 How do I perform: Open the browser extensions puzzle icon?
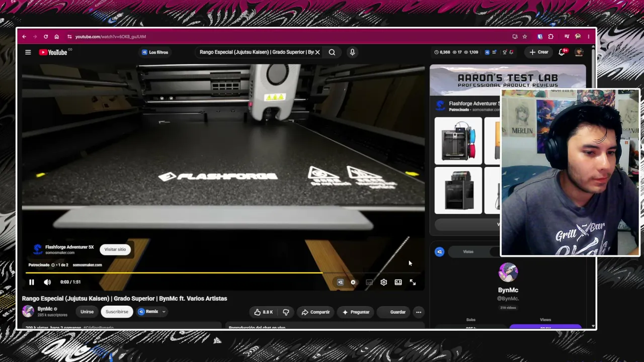pos(551,37)
